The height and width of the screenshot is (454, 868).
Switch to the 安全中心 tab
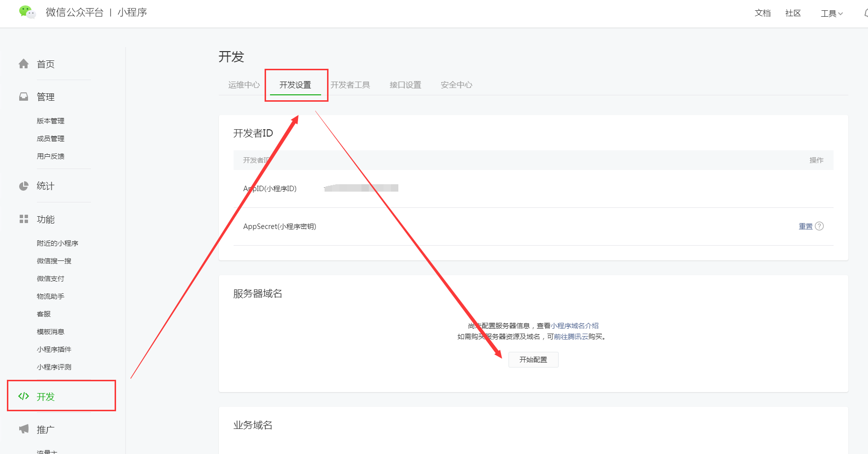point(456,85)
